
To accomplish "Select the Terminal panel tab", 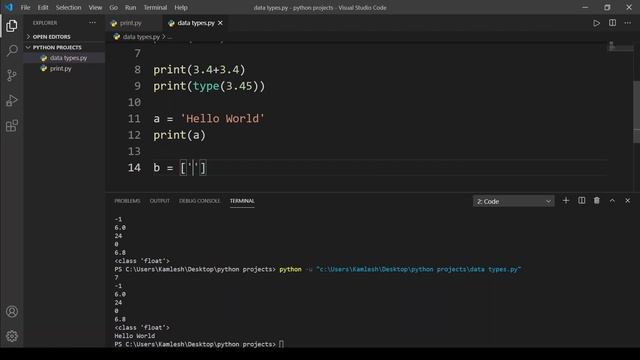I will [242, 201].
